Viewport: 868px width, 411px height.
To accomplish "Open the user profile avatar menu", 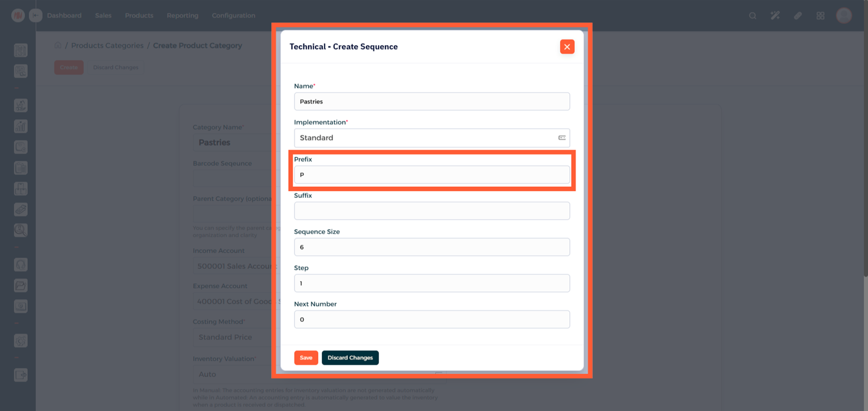I will coord(843,16).
